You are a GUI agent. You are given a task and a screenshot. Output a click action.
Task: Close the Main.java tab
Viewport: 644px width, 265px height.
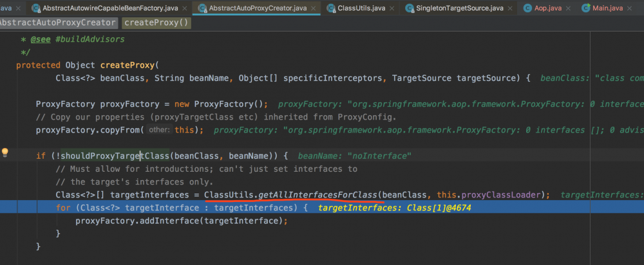(630, 8)
